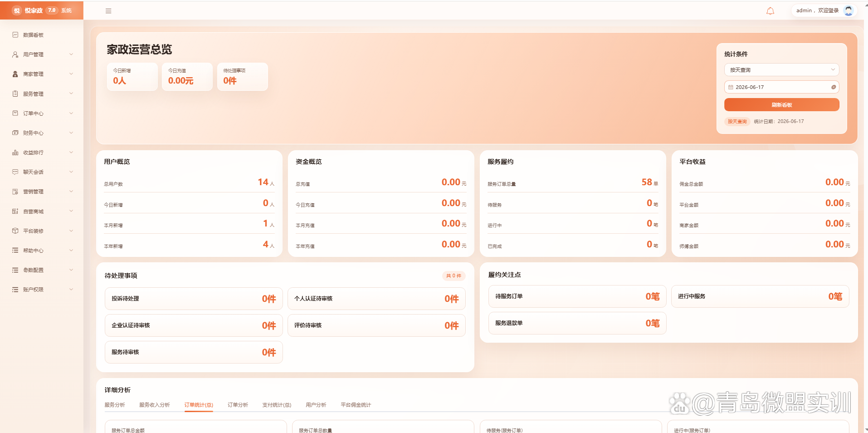The image size is (868, 433).
Task: Switch to the 服务收入分析 tab
Action: pos(155,405)
